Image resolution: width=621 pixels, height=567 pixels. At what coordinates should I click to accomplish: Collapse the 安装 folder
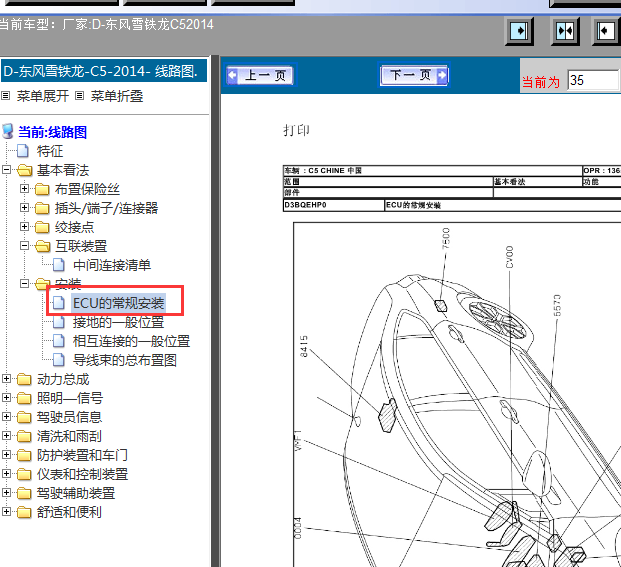point(24,284)
